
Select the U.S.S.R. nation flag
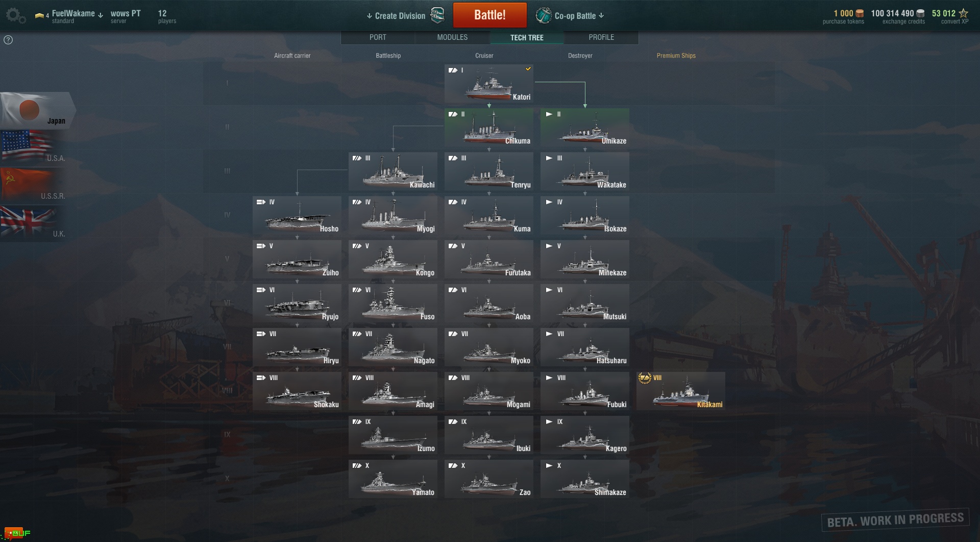34,185
